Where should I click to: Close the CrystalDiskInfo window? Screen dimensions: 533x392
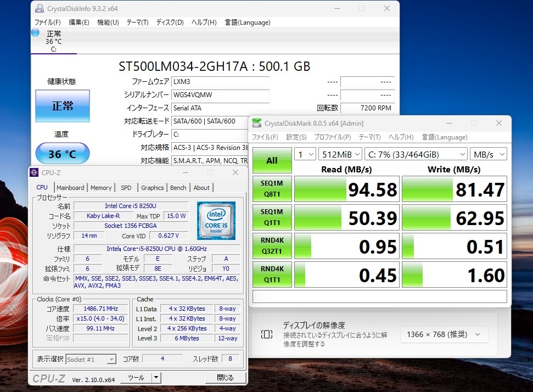pyautogui.click(x=387, y=8)
